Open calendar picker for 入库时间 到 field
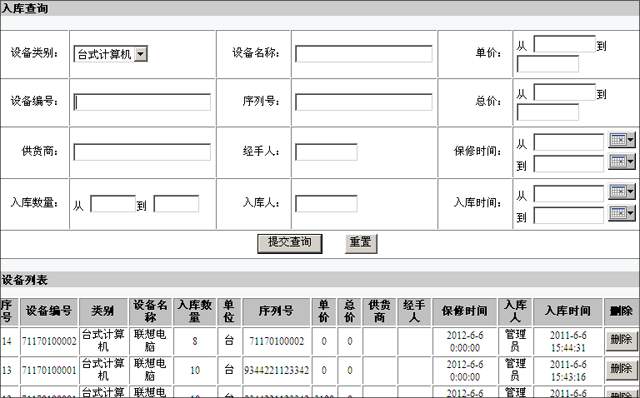The image size is (640, 398). pyautogui.click(x=622, y=213)
